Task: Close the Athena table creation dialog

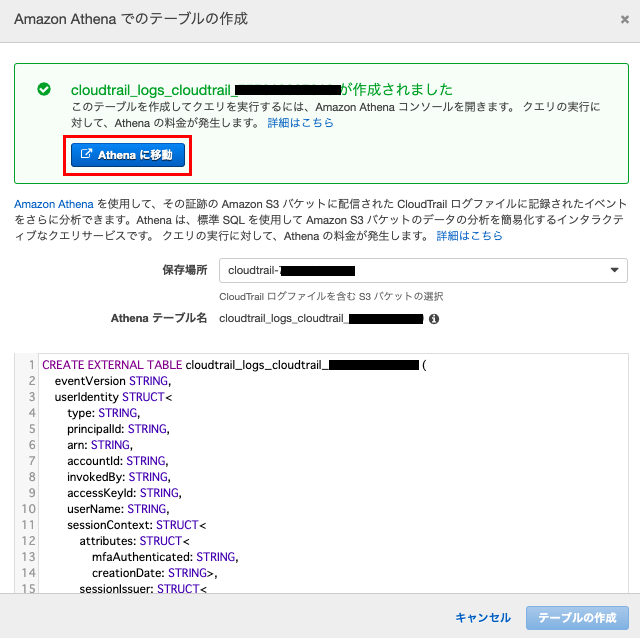Action: [624, 19]
